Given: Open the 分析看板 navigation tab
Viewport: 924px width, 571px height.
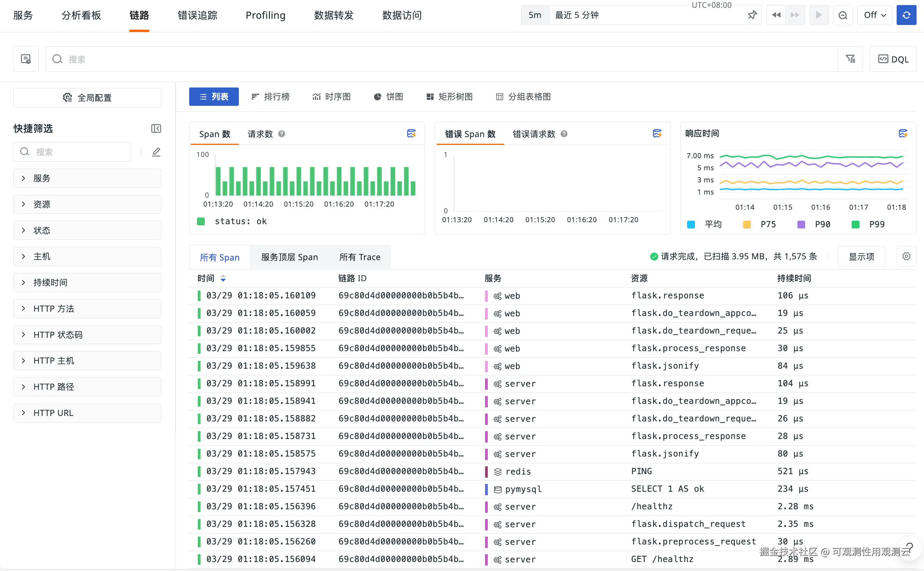Looking at the screenshot, I should point(81,15).
